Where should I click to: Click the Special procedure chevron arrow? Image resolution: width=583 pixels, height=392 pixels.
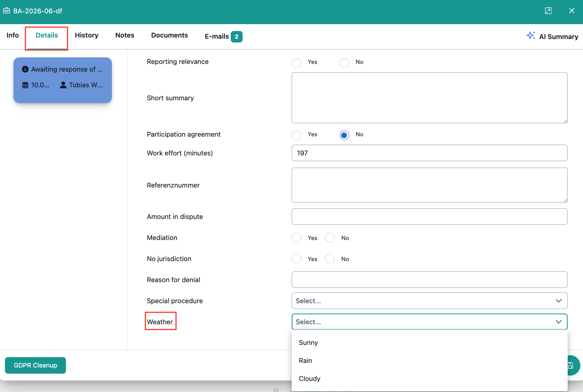558,301
